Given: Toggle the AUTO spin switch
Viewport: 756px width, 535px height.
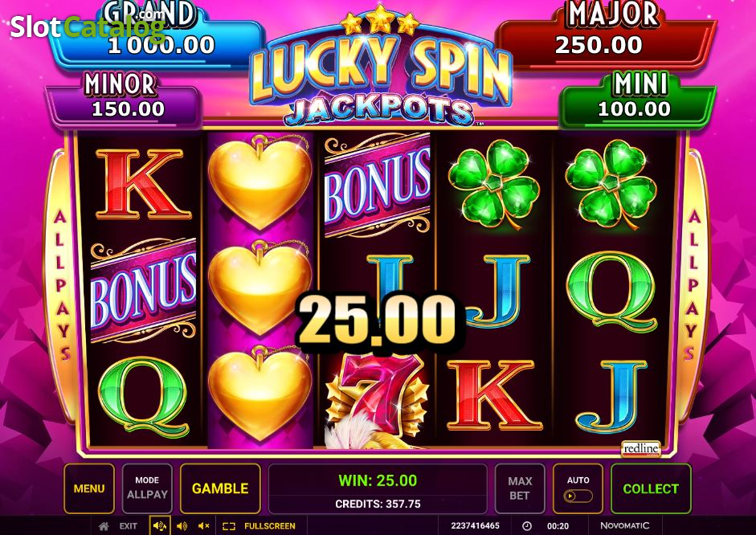Looking at the screenshot, I should tap(578, 496).
